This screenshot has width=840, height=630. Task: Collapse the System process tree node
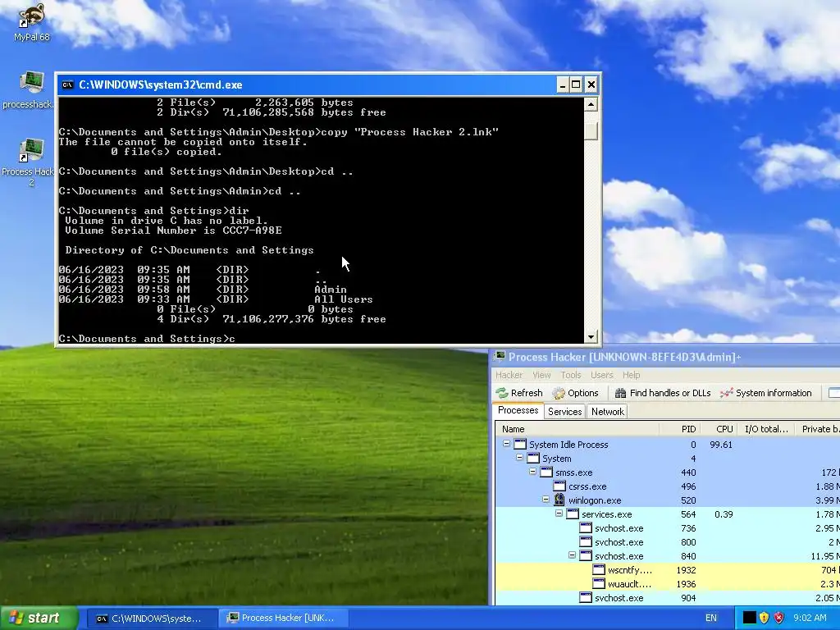tap(519, 458)
